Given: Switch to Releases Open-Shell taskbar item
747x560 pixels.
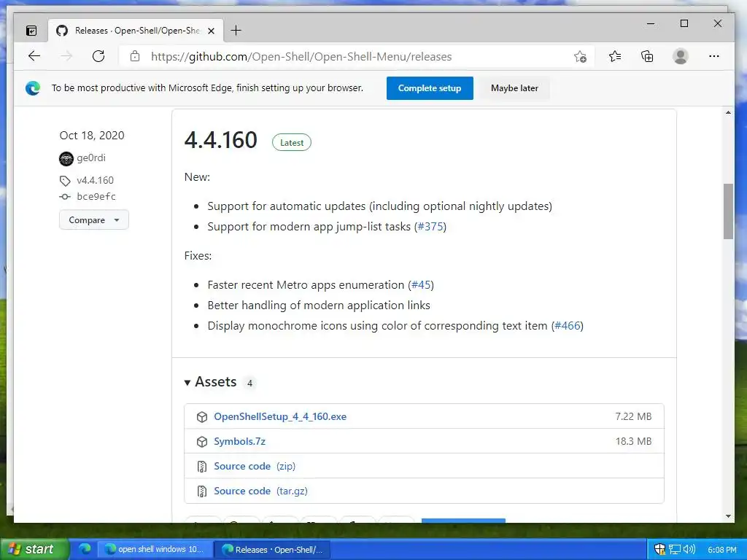Looking at the screenshot, I should [273, 549].
